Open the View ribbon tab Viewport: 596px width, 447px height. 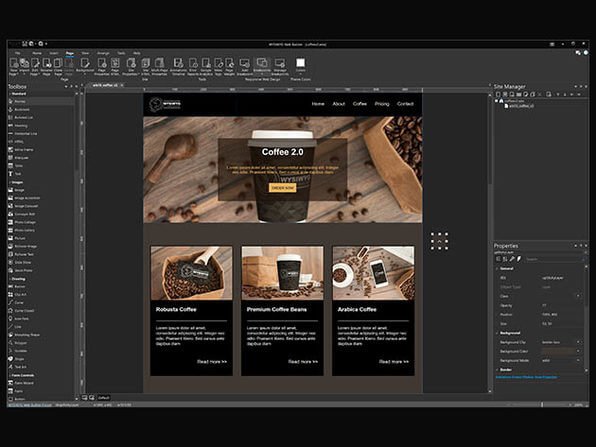tap(86, 53)
